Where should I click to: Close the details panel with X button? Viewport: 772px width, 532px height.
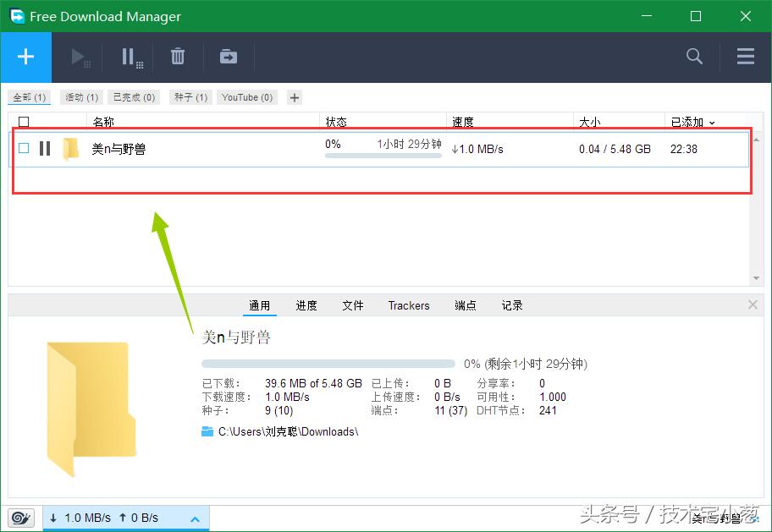tap(753, 304)
